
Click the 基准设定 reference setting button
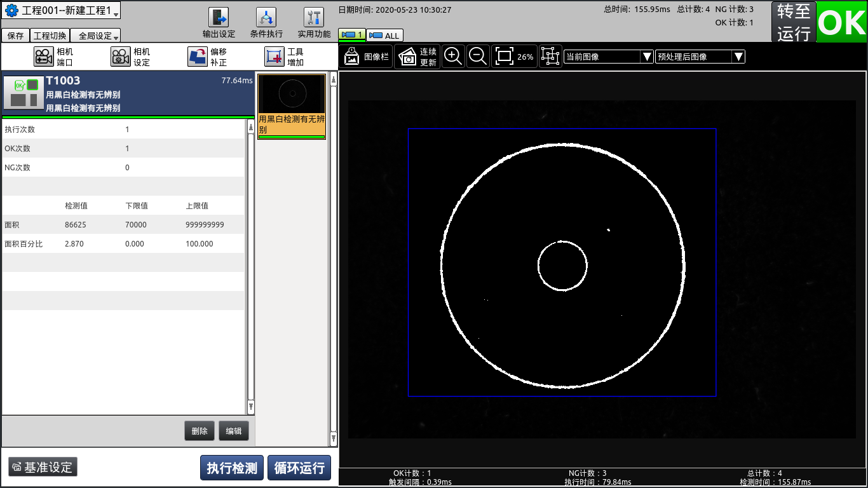point(43,467)
